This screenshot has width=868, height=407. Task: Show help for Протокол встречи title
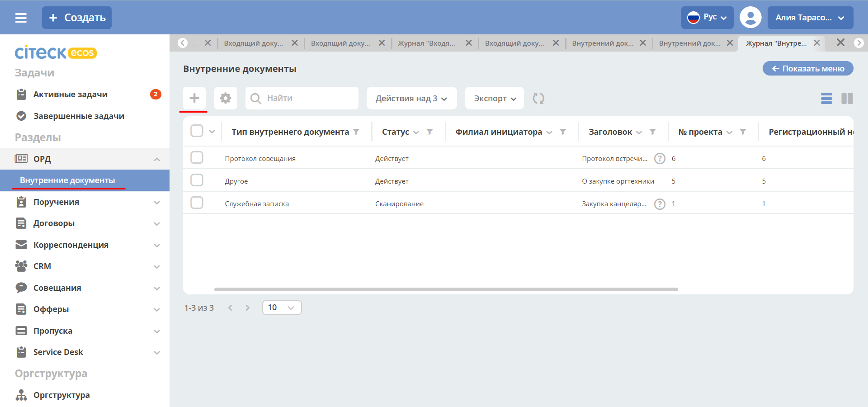(x=660, y=159)
